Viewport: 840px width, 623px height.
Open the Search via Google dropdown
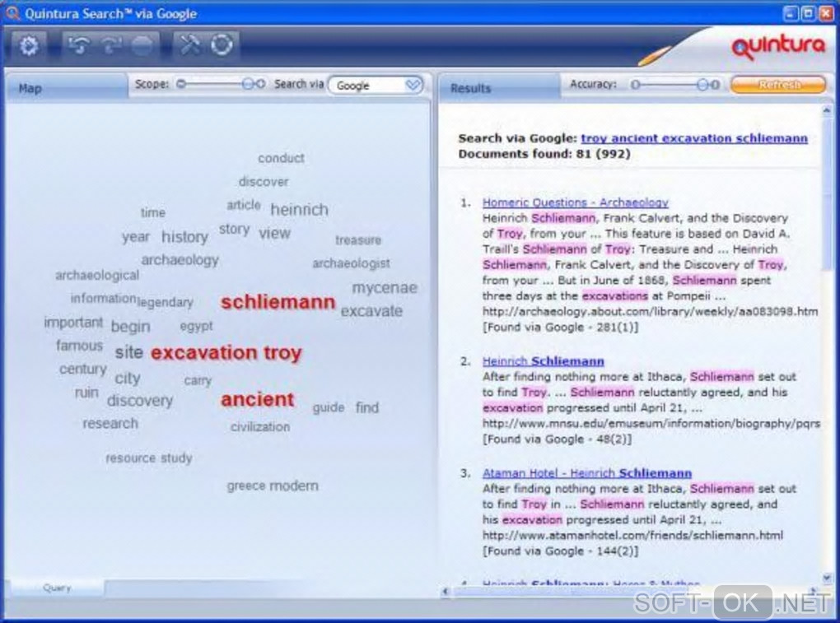pos(376,85)
